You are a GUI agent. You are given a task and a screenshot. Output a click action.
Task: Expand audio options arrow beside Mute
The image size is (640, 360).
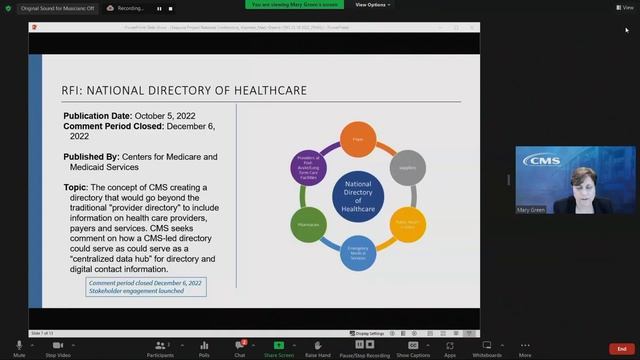tap(32, 345)
